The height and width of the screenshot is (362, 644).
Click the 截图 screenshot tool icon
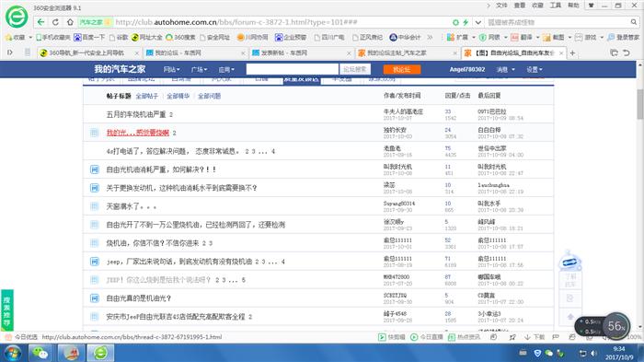tap(546, 38)
